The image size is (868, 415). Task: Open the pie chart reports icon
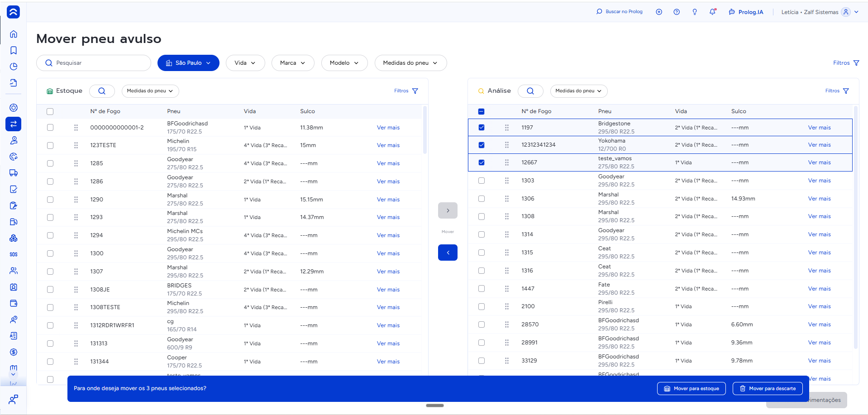click(x=14, y=67)
